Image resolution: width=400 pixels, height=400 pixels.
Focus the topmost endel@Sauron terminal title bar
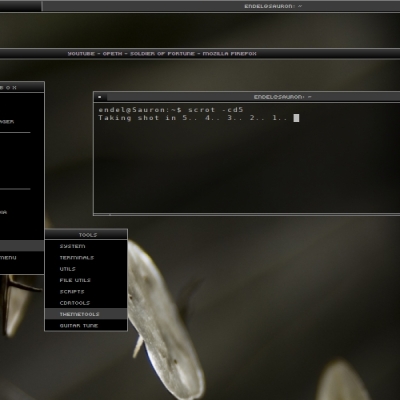[x=221, y=6]
